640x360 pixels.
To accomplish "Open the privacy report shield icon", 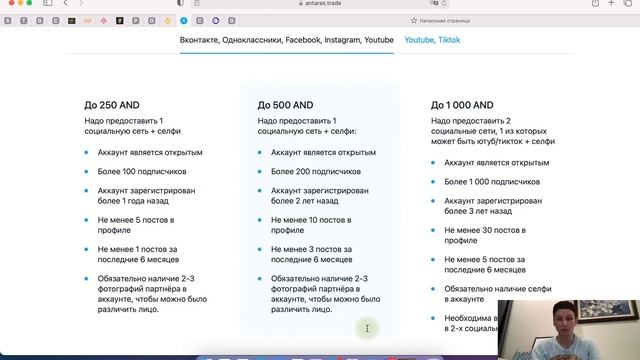I will [180, 3].
